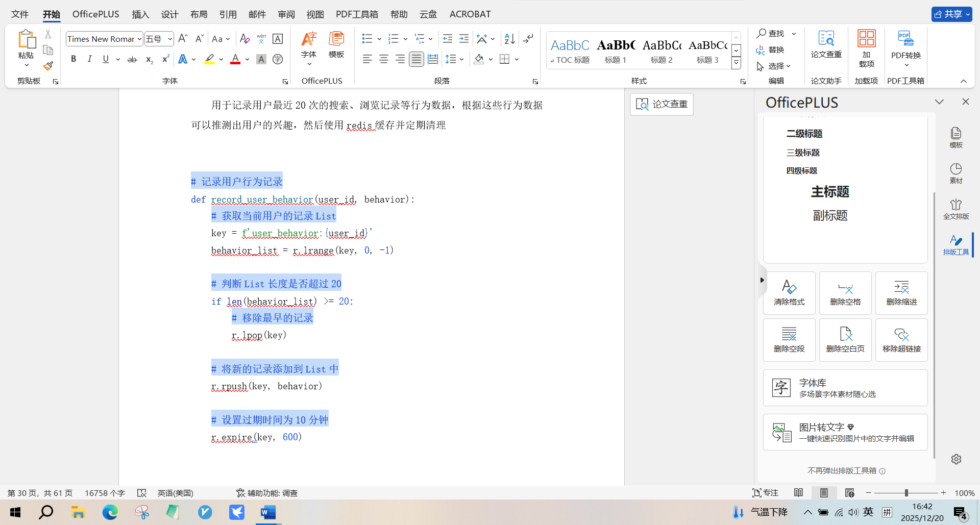The image size is (980, 525).
Task: Open the 视图 ribbon tab
Action: pyautogui.click(x=315, y=14)
